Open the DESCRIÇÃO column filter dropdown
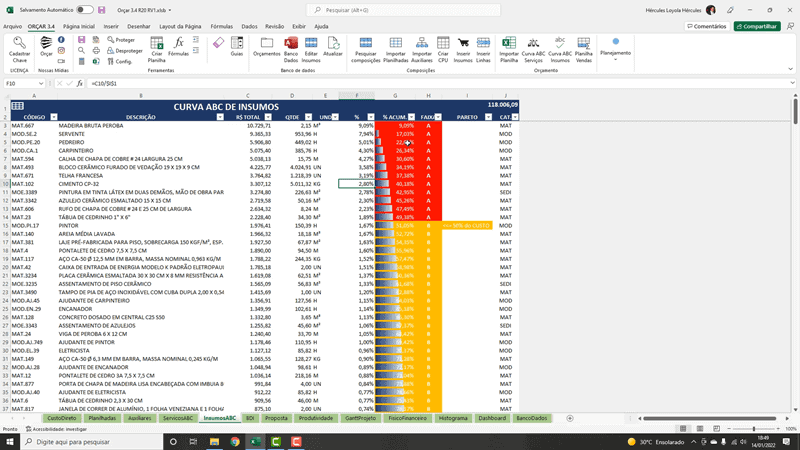Viewport: 800px width, 450px height. point(221,117)
